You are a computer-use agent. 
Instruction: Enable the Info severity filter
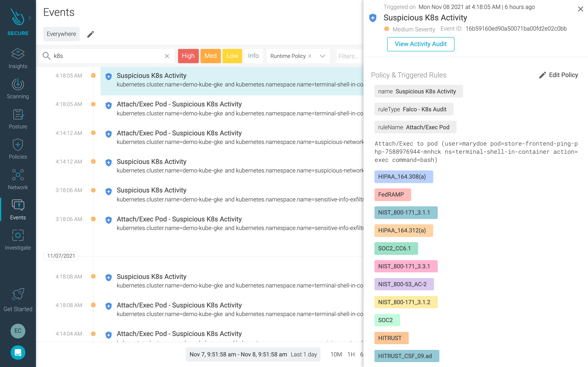(x=253, y=56)
